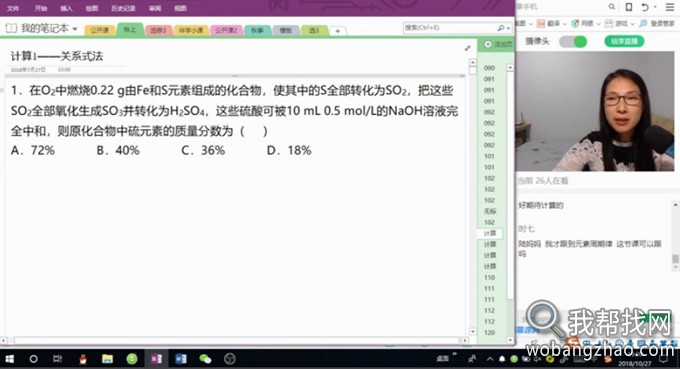Click the browser address search field
The width and height of the screenshot is (680, 369).
point(562,7)
